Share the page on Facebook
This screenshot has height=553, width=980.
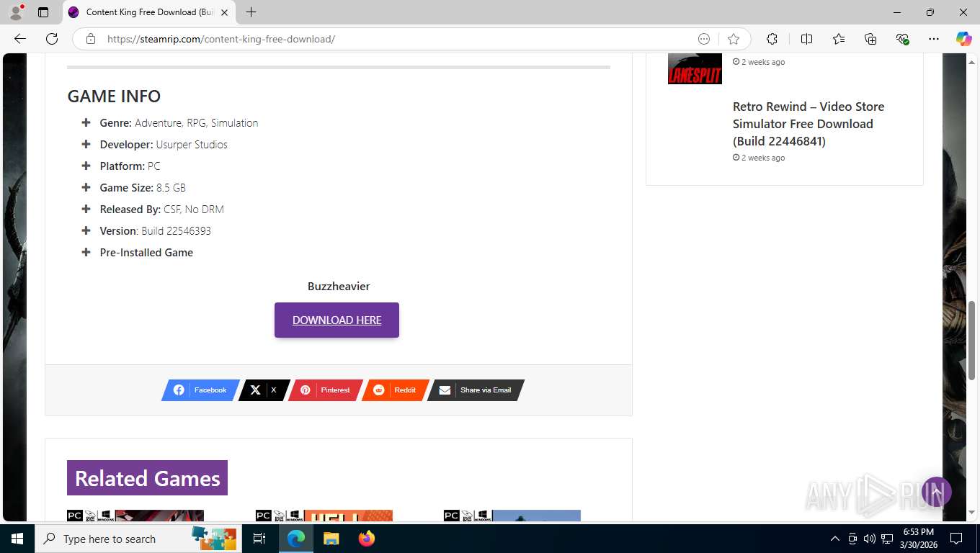point(200,390)
